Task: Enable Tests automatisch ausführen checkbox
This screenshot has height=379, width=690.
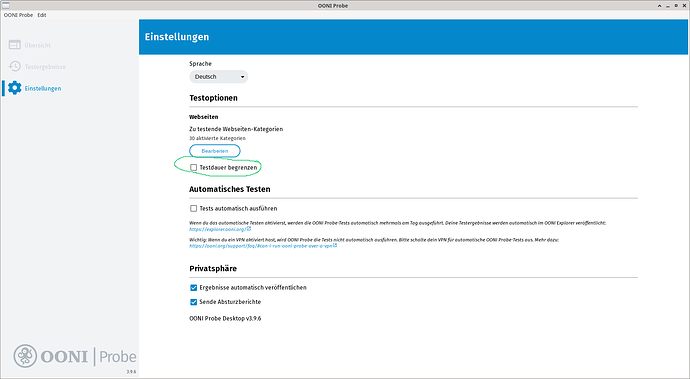Action: coord(193,208)
